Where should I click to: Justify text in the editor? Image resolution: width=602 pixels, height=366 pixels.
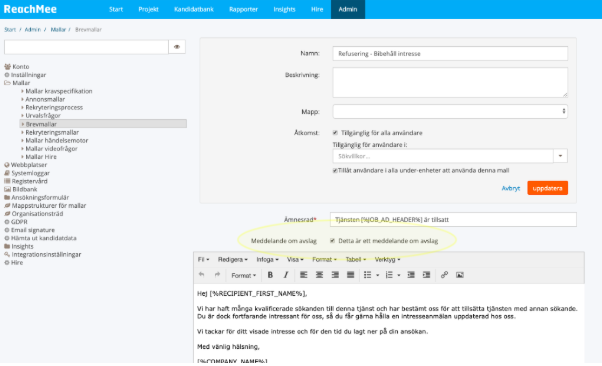click(x=351, y=275)
